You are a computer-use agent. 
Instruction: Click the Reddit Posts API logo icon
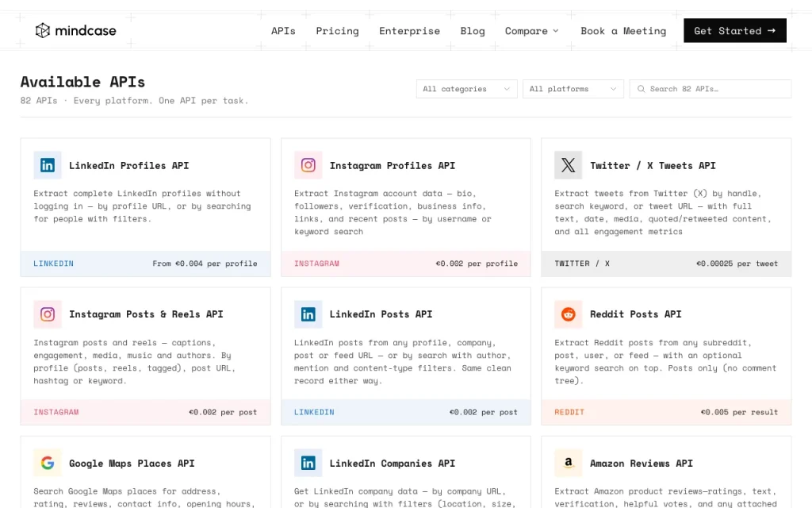(x=568, y=314)
